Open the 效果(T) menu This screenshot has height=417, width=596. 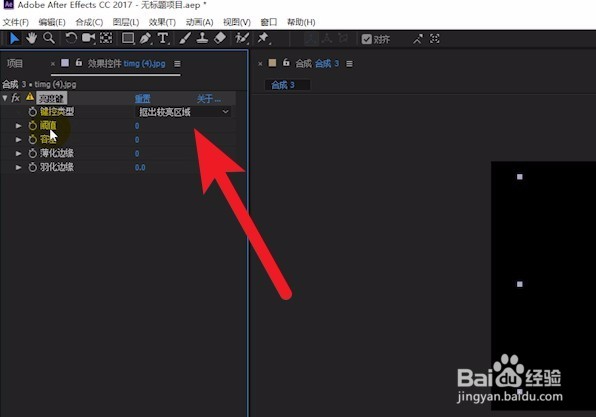pos(162,22)
